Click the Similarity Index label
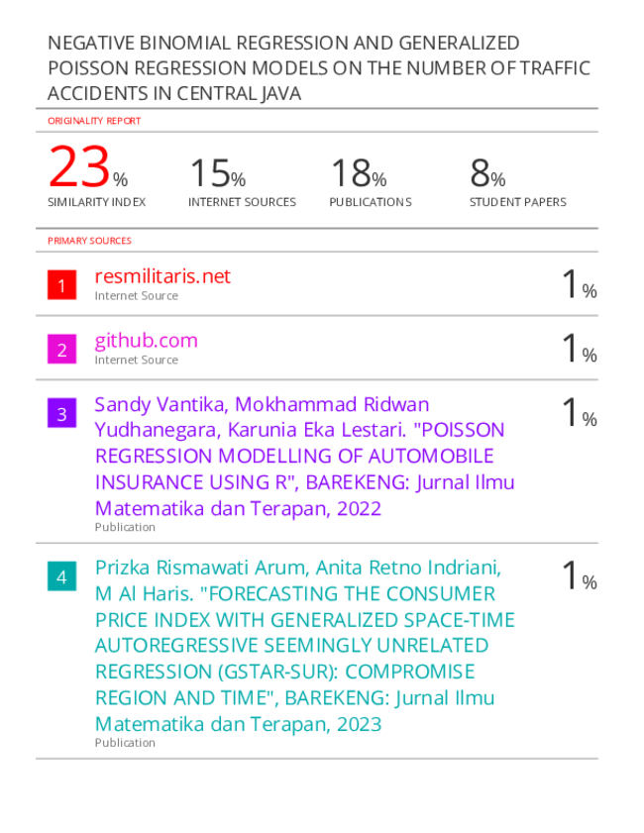 pos(96,202)
